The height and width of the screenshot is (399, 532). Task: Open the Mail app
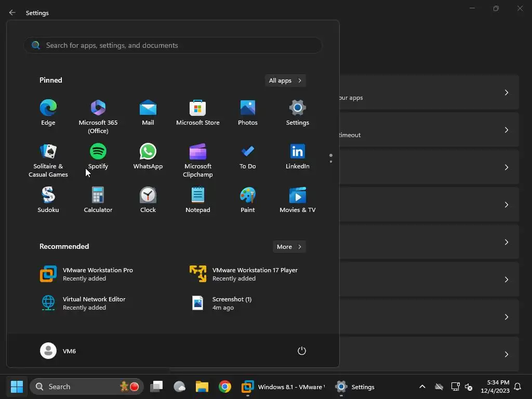pyautogui.click(x=148, y=113)
